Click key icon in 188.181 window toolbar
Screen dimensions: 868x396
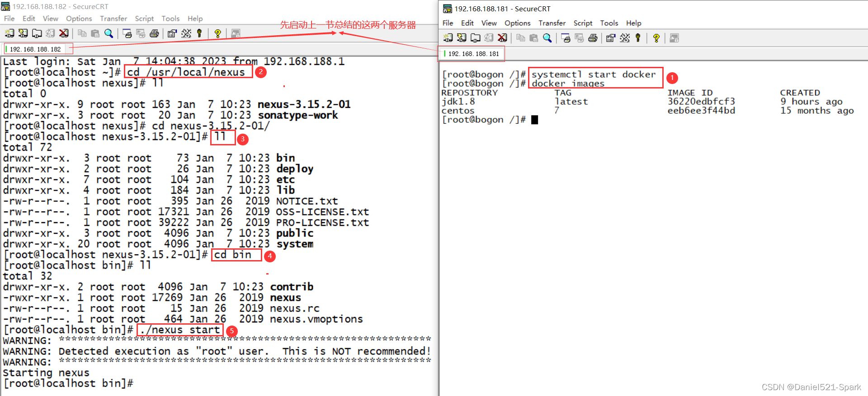tap(638, 38)
